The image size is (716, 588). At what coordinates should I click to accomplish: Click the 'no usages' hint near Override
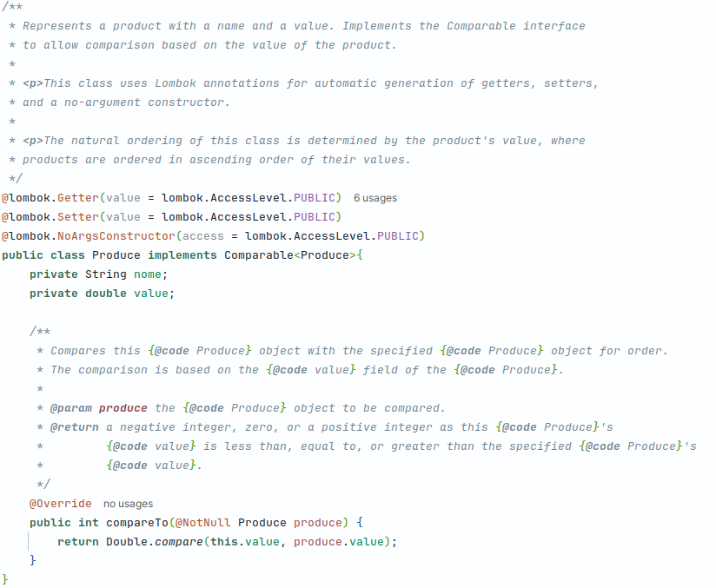coord(128,504)
